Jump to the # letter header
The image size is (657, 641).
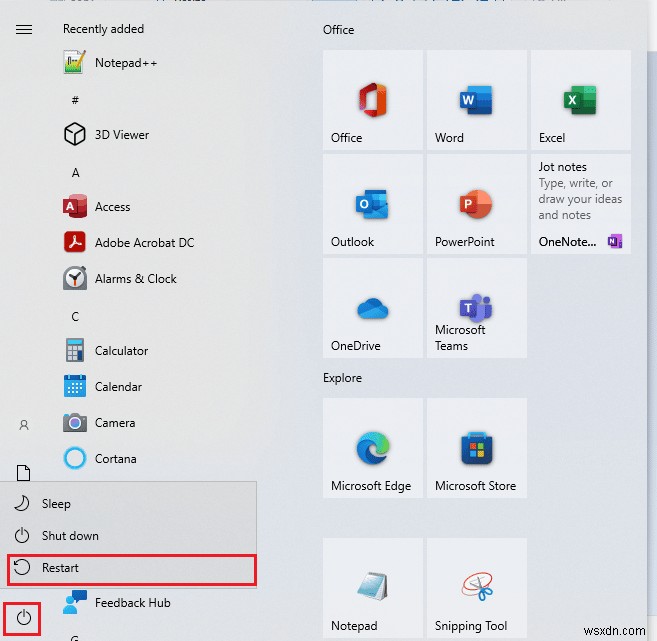point(75,100)
